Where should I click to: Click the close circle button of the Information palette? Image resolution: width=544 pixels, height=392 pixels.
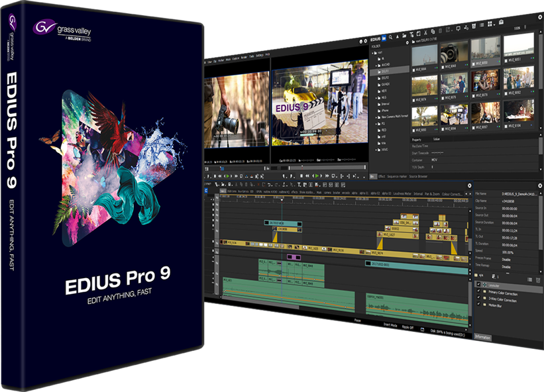click(x=540, y=186)
